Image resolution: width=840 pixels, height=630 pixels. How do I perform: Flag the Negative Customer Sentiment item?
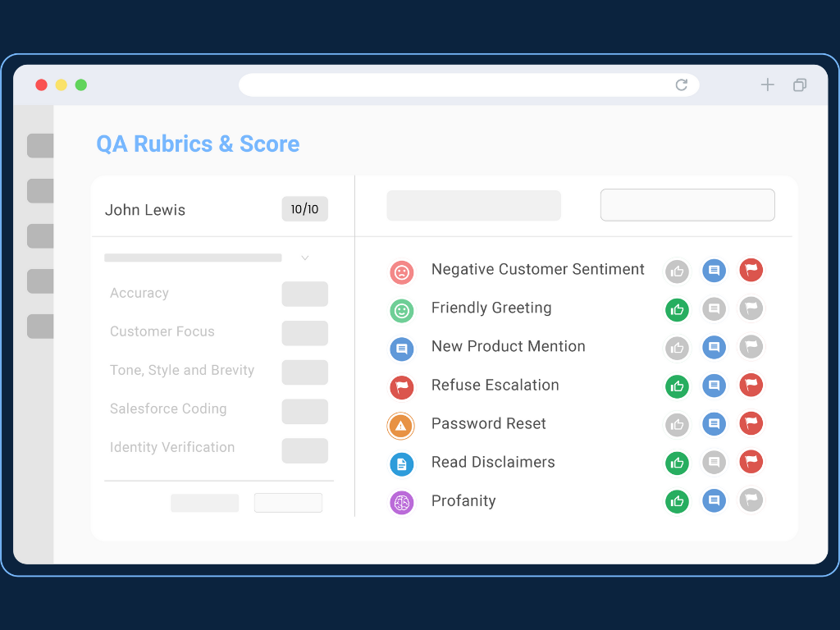coord(751,271)
